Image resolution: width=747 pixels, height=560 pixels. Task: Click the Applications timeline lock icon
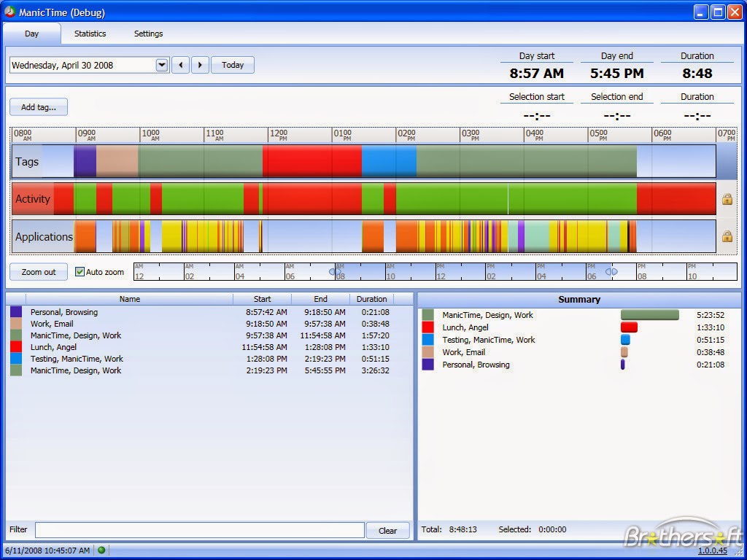point(727,236)
